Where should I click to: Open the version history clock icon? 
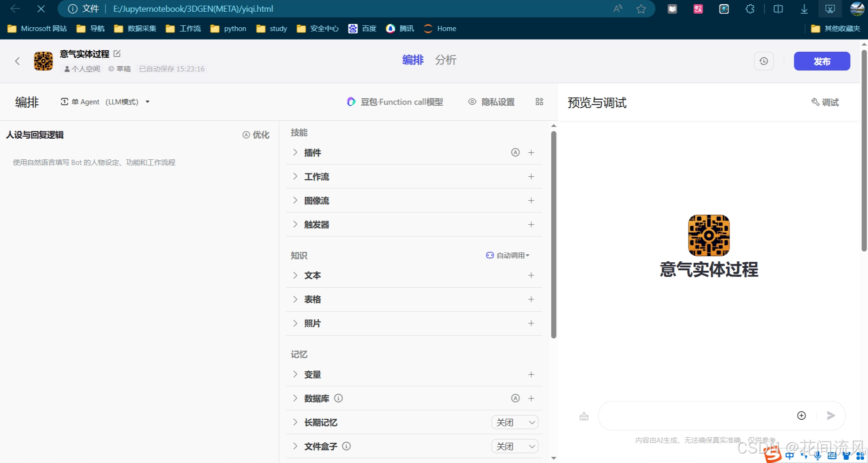764,61
